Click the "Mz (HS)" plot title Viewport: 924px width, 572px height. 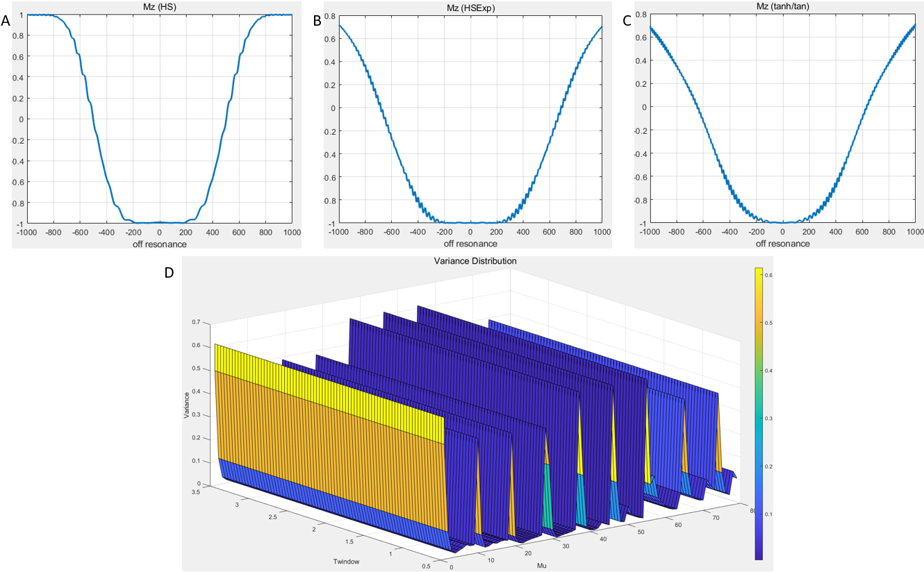click(x=159, y=6)
